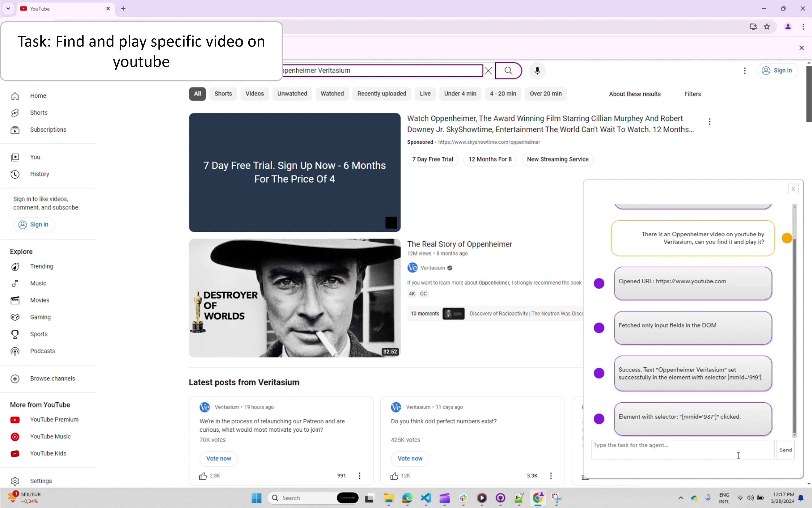Click the YouTube settings gear icon

point(15,480)
